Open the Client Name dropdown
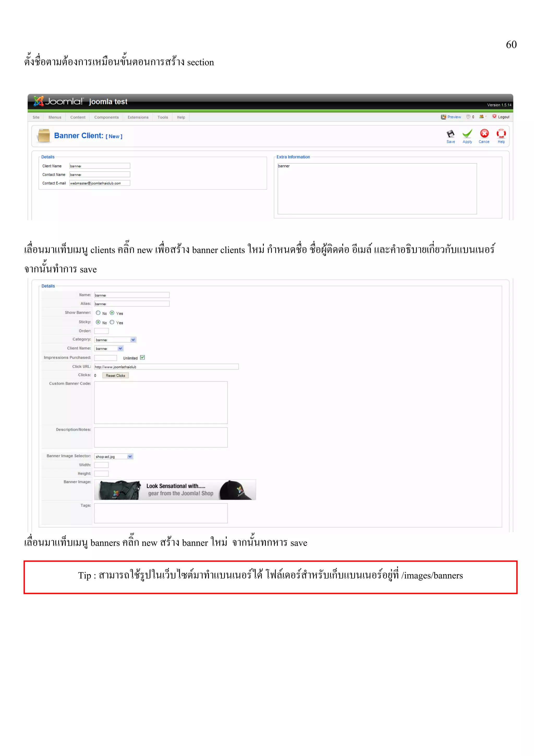This screenshot has height=756, width=534. coord(109,348)
